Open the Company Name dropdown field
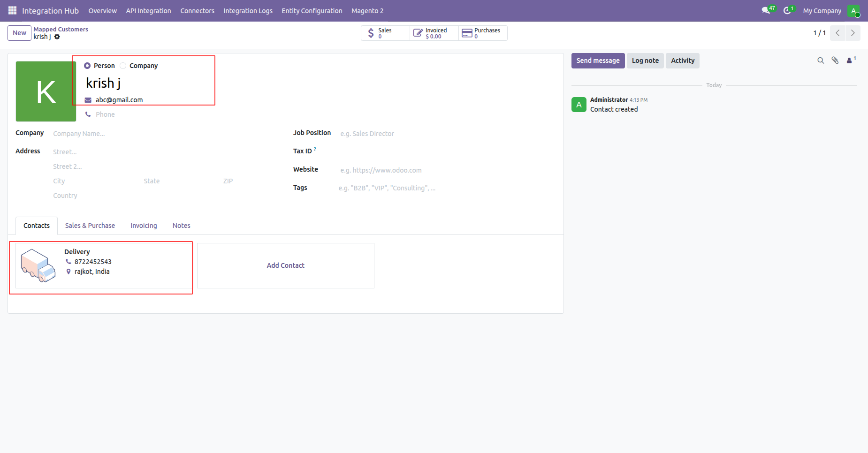Image resolution: width=868 pixels, height=453 pixels. point(167,134)
